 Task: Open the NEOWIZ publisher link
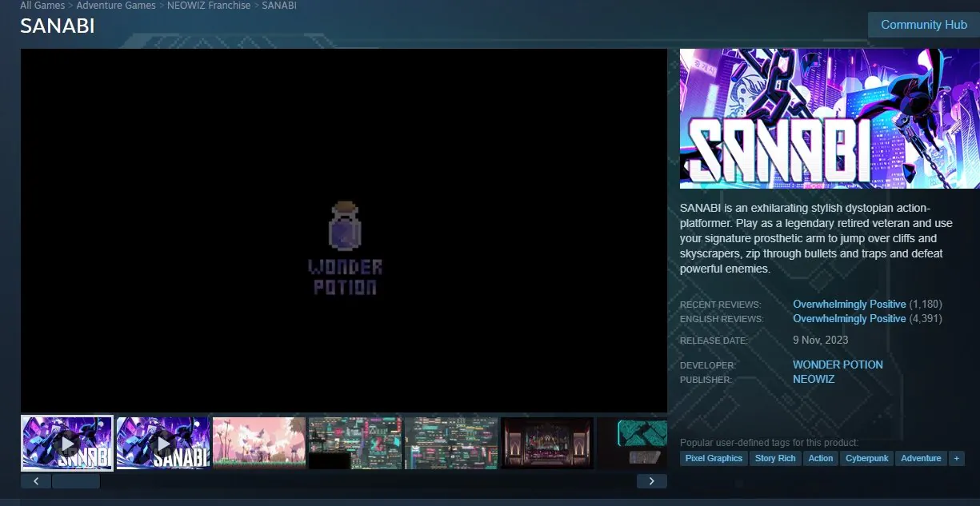(x=814, y=379)
